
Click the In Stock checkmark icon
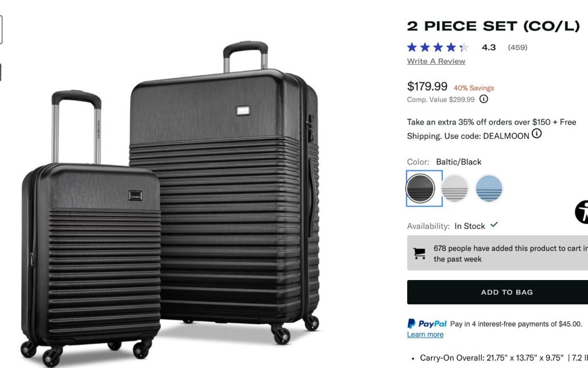coord(494,225)
